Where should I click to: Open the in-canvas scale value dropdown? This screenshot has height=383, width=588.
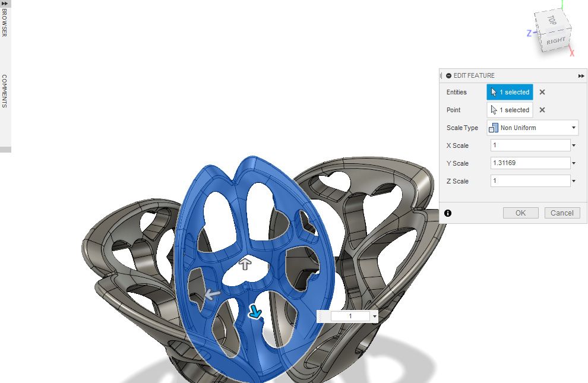(374, 315)
